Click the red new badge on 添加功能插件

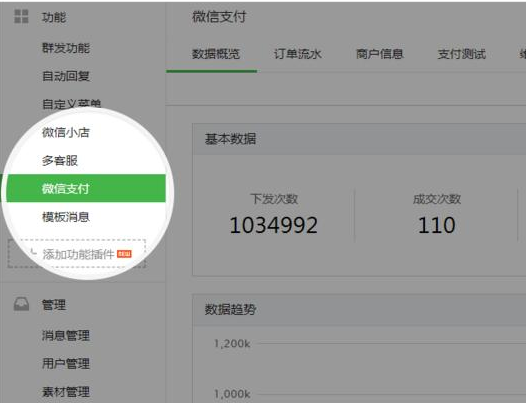(124, 254)
